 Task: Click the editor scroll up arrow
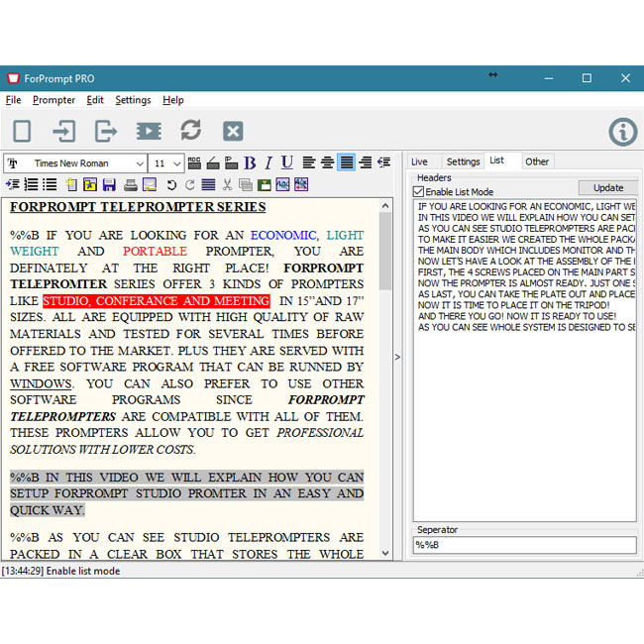pos(385,206)
